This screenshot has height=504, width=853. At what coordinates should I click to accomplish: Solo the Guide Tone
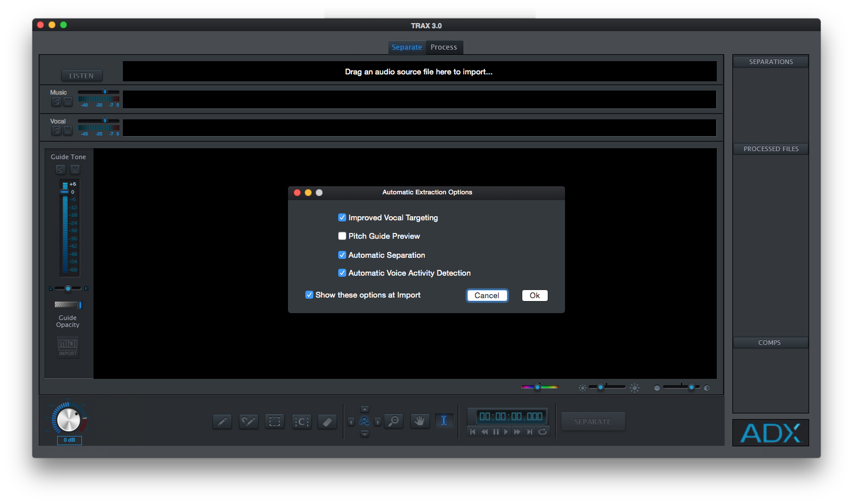click(x=61, y=170)
